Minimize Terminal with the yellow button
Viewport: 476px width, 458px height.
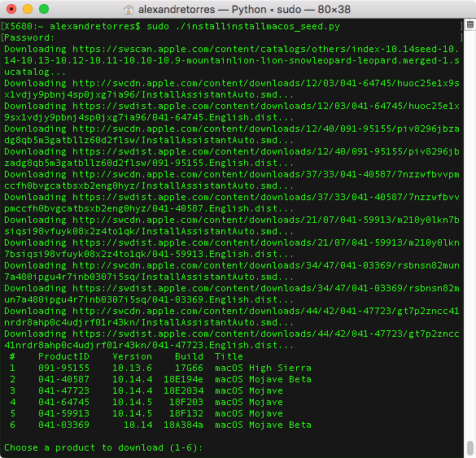pos(28,9)
